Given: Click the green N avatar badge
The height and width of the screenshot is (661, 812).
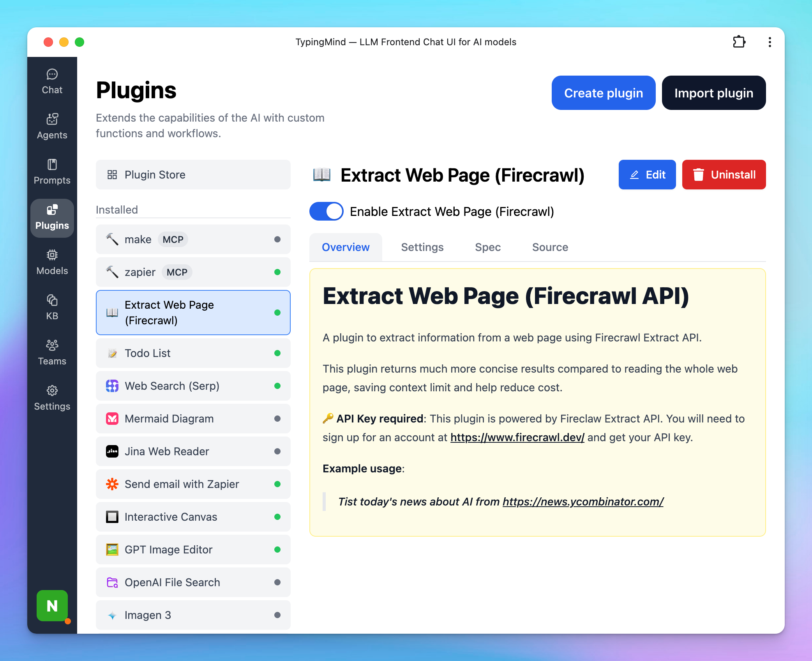Looking at the screenshot, I should 52,606.
